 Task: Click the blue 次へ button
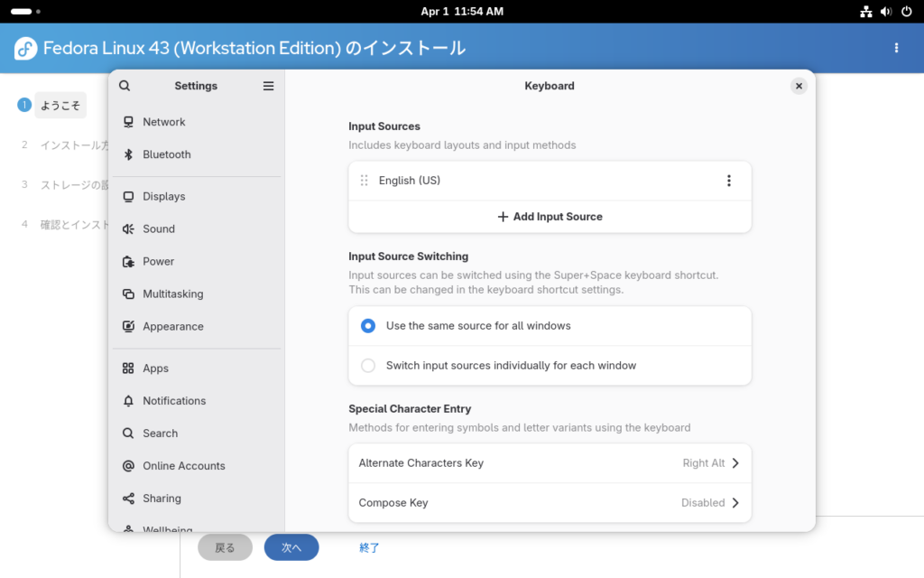tap(291, 547)
